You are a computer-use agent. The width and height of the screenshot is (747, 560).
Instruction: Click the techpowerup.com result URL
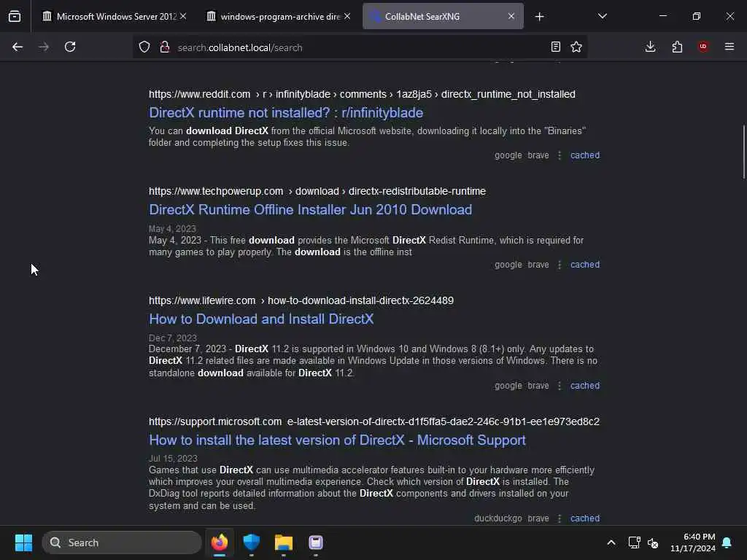tap(317, 192)
